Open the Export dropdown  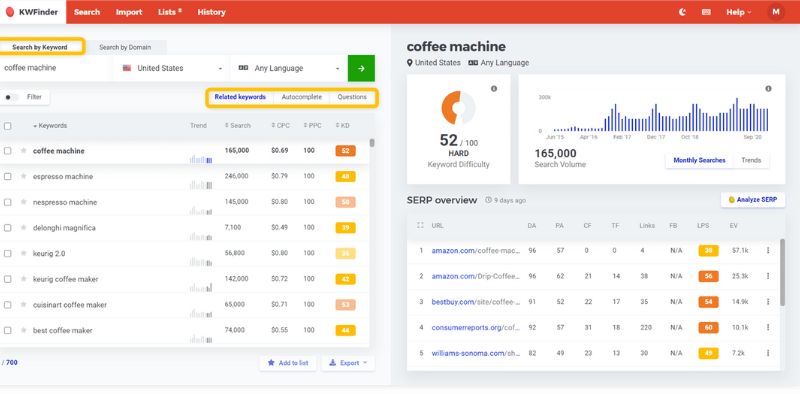tap(348, 363)
